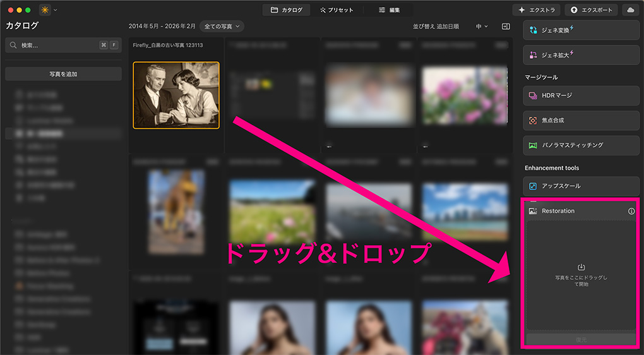
Task: Click the 2014年5月 - 2026年2月 date range
Action: coord(162,27)
